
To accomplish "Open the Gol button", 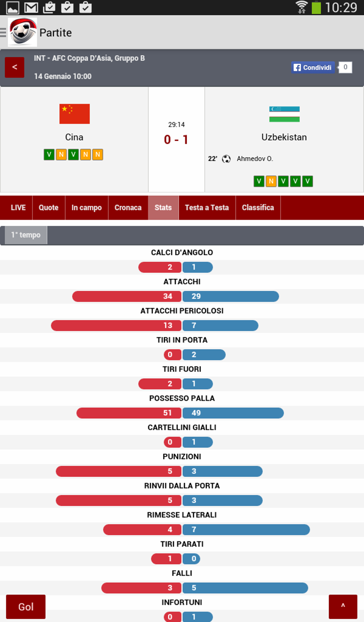I will 26,607.
